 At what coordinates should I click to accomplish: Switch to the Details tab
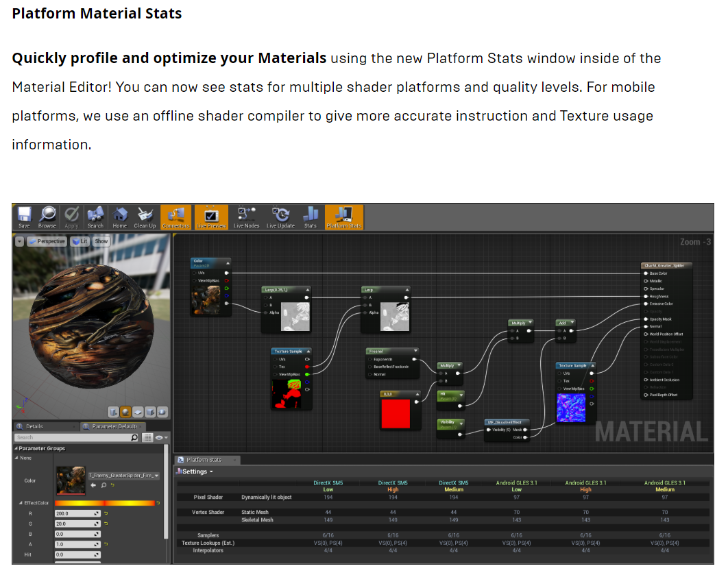tap(34, 426)
